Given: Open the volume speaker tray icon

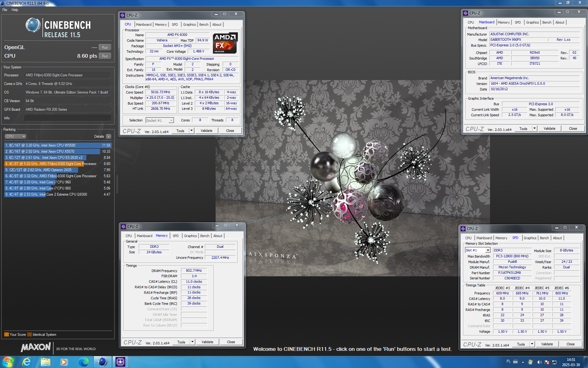Looking at the screenshot, I should [539, 362].
